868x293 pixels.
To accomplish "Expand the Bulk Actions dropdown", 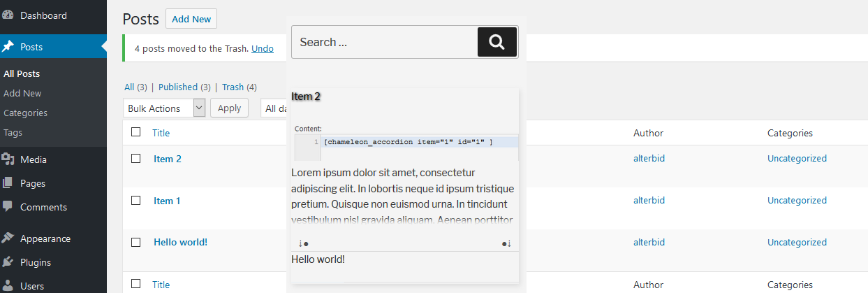I will point(164,108).
